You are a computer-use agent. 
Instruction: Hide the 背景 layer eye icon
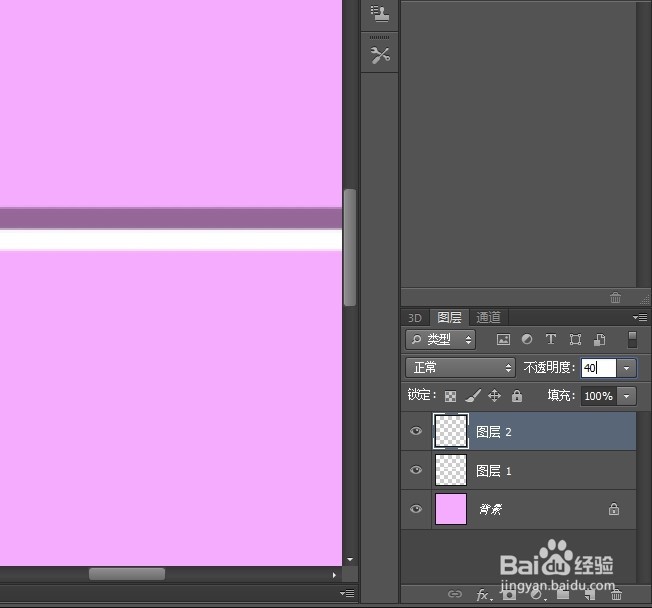pyautogui.click(x=416, y=509)
